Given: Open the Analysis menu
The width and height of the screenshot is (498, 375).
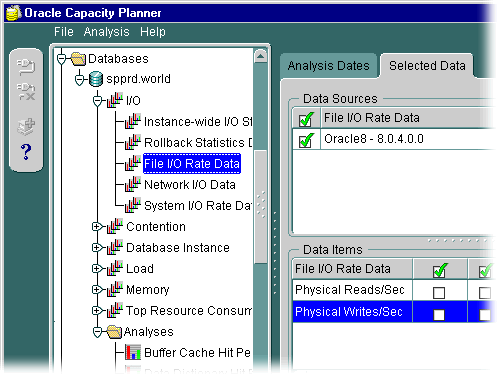Looking at the screenshot, I should [106, 32].
